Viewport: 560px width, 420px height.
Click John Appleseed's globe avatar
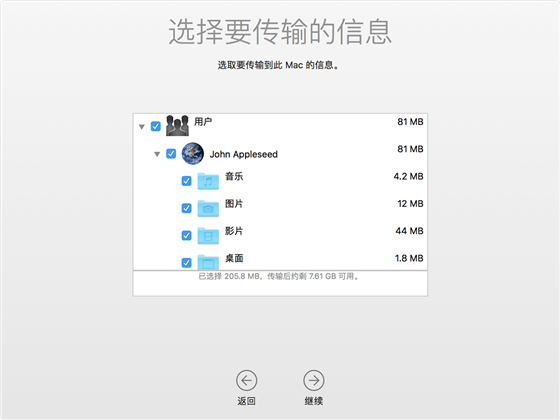pos(193,154)
